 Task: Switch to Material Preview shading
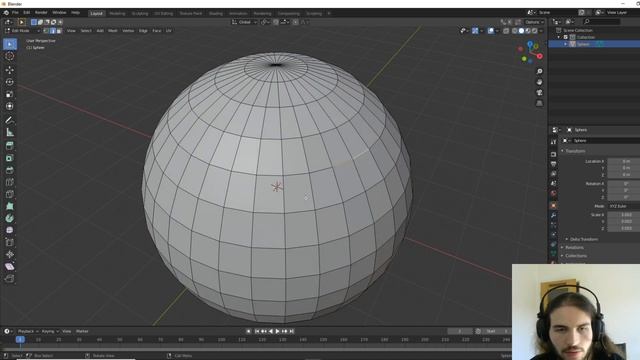click(528, 31)
